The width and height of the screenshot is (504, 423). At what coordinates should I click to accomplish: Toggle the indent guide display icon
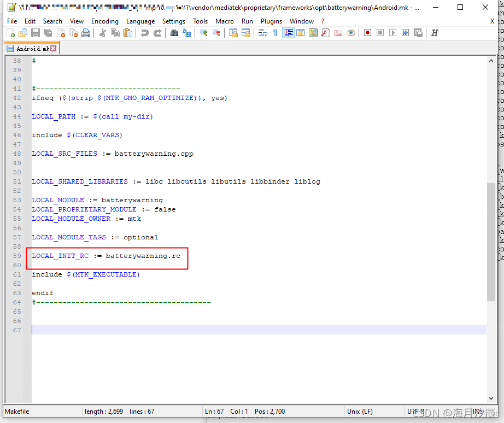click(x=289, y=33)
